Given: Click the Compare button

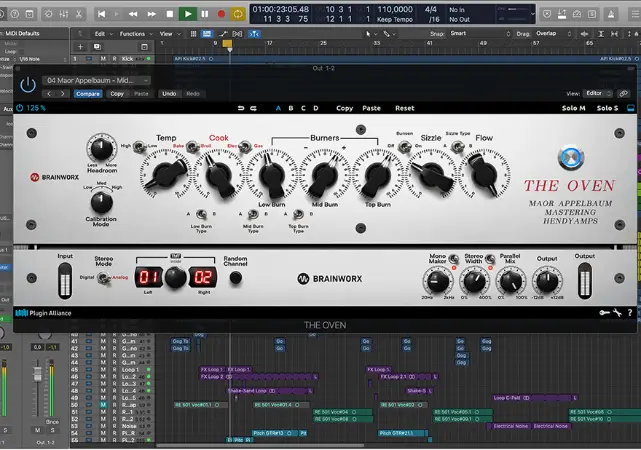Looking at the screenshot, I should tap(88, 93).
